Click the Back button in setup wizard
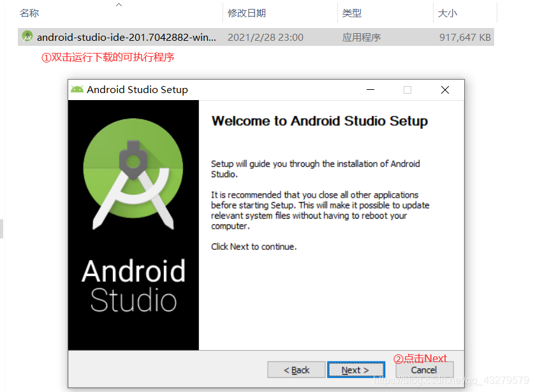 pyautogui.click(x=296, y=370)
